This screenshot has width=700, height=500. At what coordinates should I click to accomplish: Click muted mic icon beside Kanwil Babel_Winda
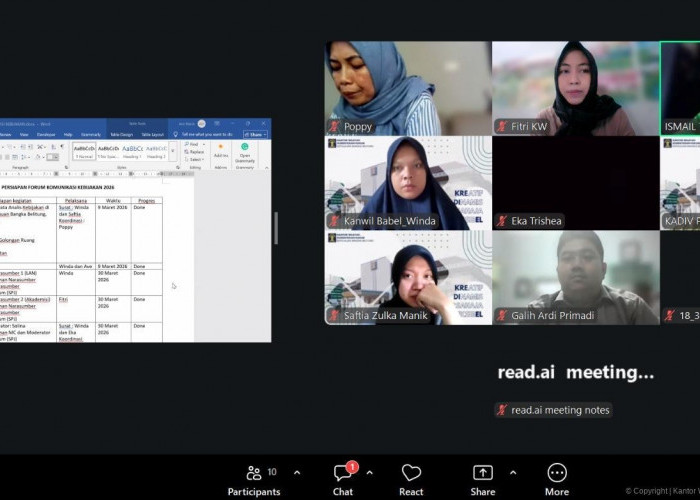click(334, 221)
